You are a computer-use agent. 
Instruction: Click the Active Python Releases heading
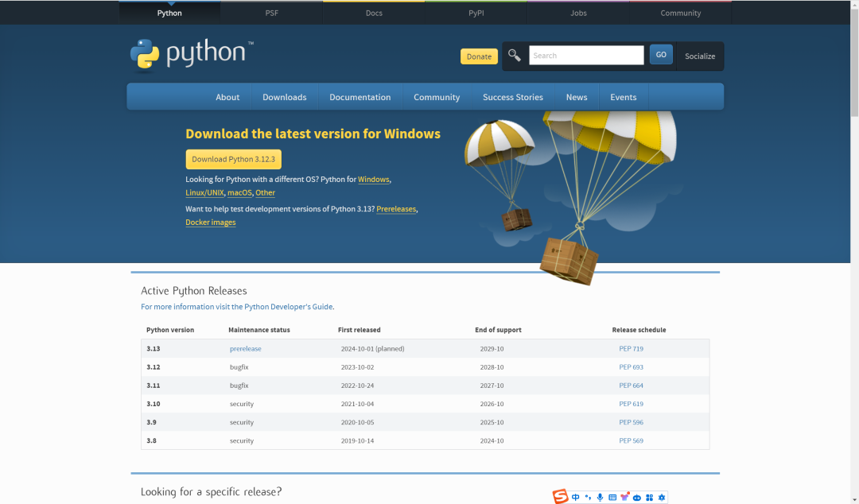(194, 291)
